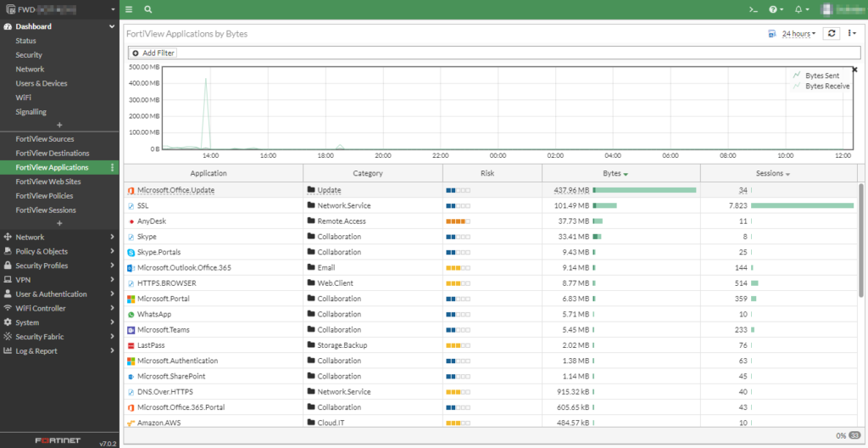Click the HTTPS.BROWSER row name

(x=167, y=283)
